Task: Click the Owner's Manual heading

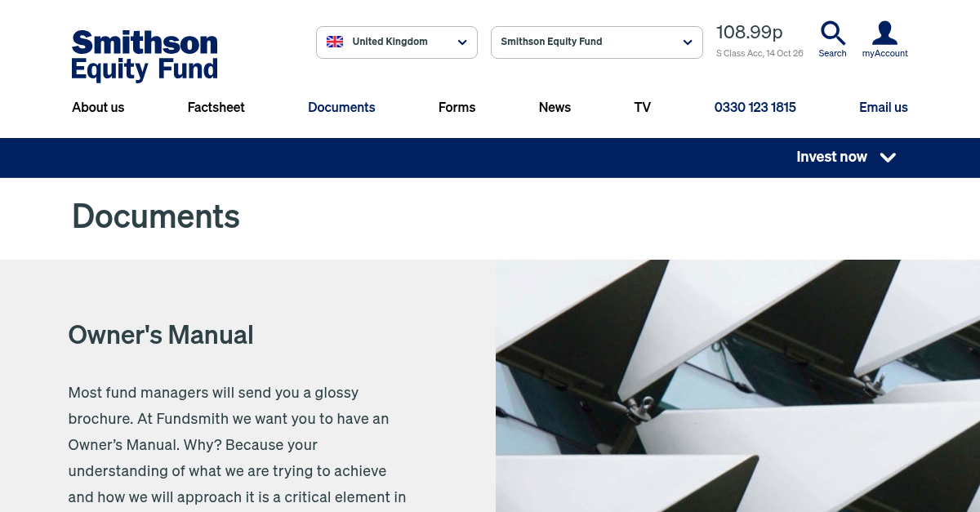Action: point(161,335)
